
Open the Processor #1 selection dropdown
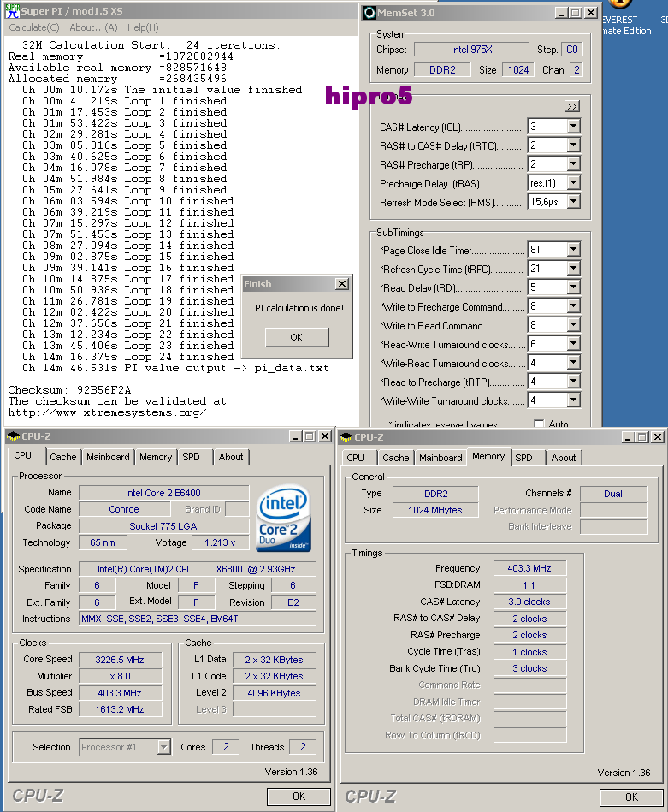coord(163,747)
